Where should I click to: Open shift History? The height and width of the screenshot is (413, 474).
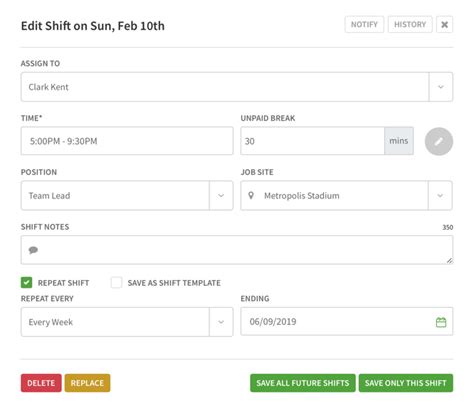point(410,25)
